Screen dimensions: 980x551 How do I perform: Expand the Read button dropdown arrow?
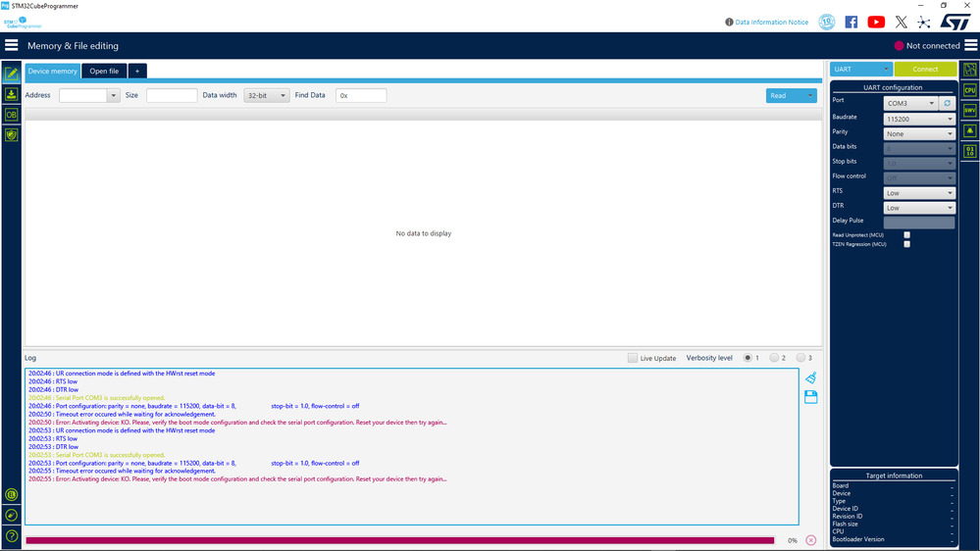coord(810,95)
